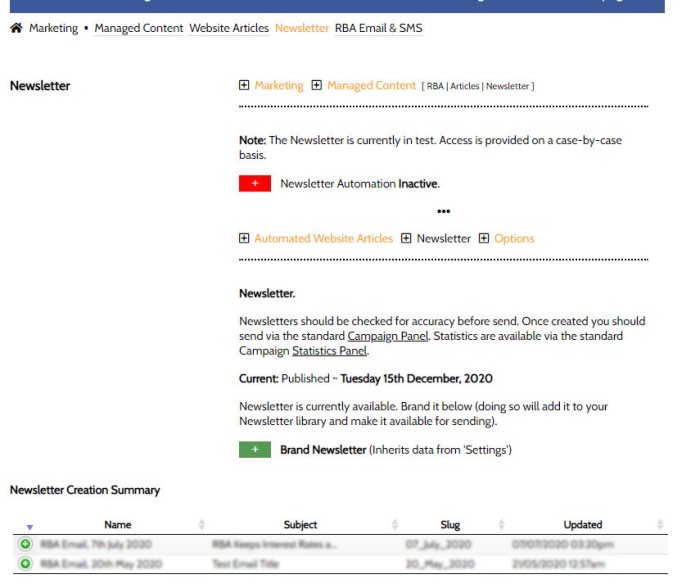
Task: Expand the Marketing section plus icon
Action: pos(245,86)
